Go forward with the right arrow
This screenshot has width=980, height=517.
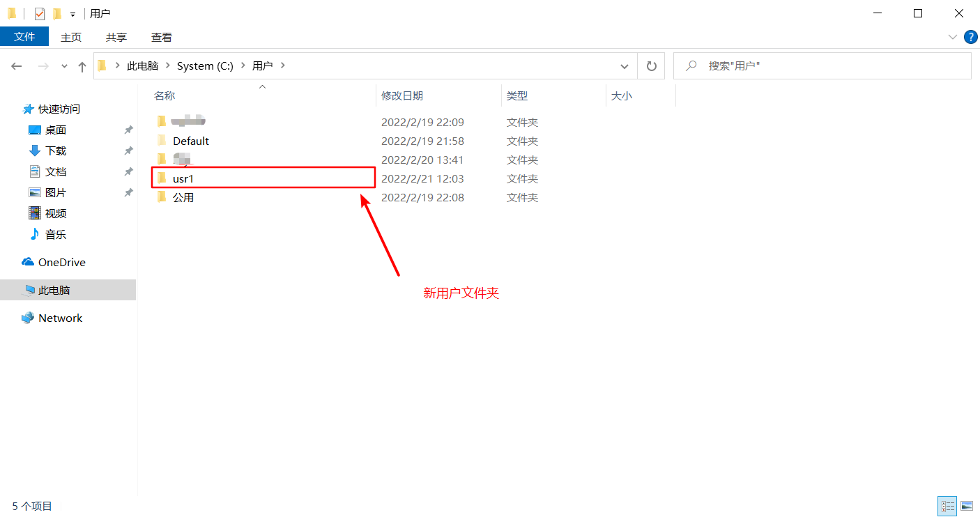(x=43, y=66)
